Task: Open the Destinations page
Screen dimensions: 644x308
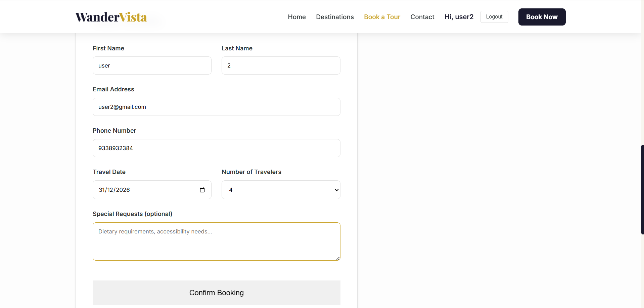Action: [x=335, y=17]
